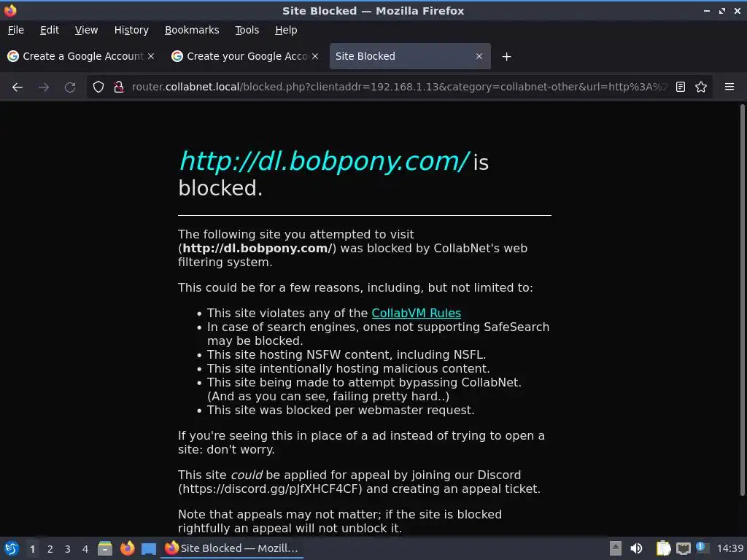Open the File menu
Image resolution: width=747 pixels, height=560 pixels.
[x=16, y=30]
